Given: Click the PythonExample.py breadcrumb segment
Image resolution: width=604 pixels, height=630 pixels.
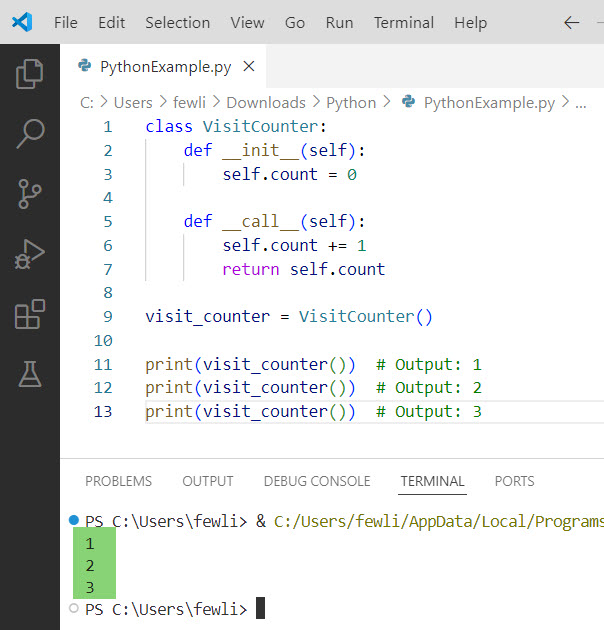Looking at the screenshot, I should click(x=489, y=102).
